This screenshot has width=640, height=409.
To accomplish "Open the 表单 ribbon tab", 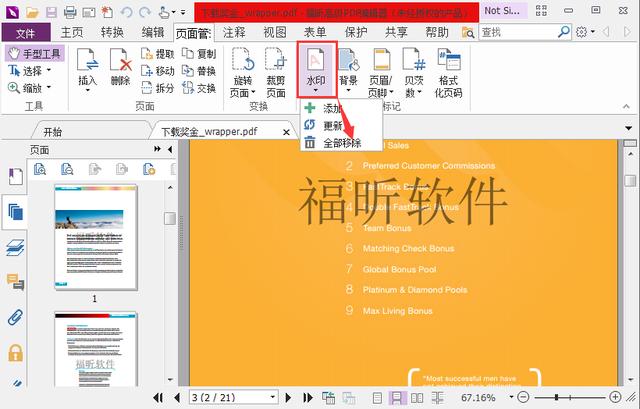I will pos(315,32).
